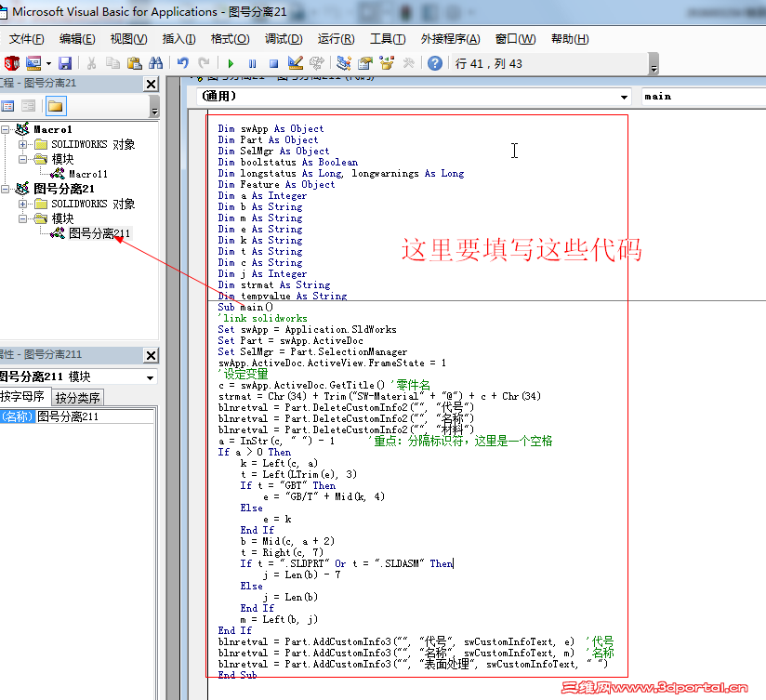
Task: Pause execution with the Break icon
Action: (252, 63)
